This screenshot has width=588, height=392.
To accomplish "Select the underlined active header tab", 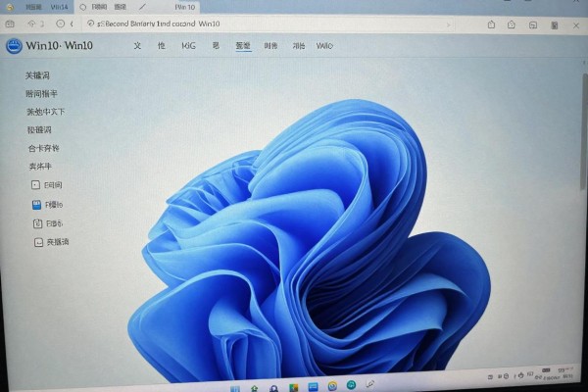I will pyautogui.click(x=243, y=46).
